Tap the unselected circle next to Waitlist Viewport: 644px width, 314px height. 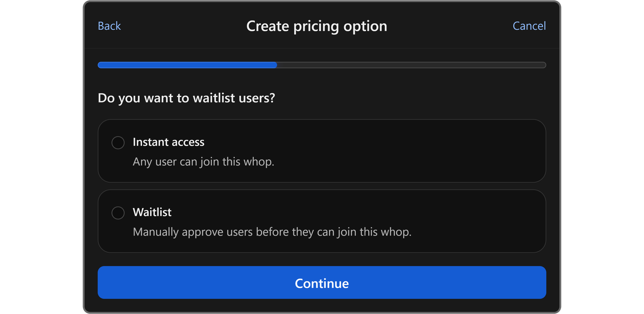coord(118,213)
